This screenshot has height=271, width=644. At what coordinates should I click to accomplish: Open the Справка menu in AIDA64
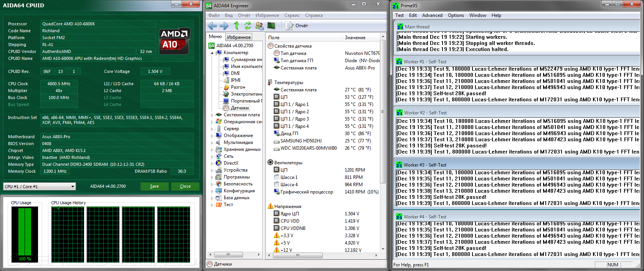point(314,15)
